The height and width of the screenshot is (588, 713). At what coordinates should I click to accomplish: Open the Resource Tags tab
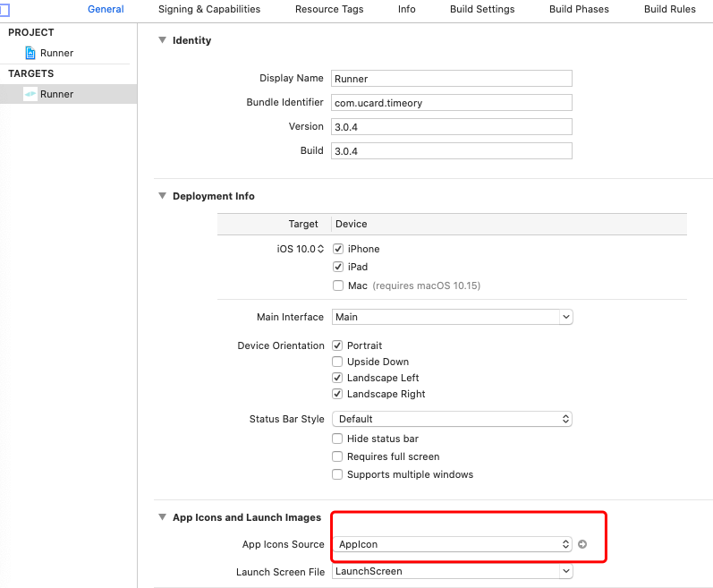(329, 9)
